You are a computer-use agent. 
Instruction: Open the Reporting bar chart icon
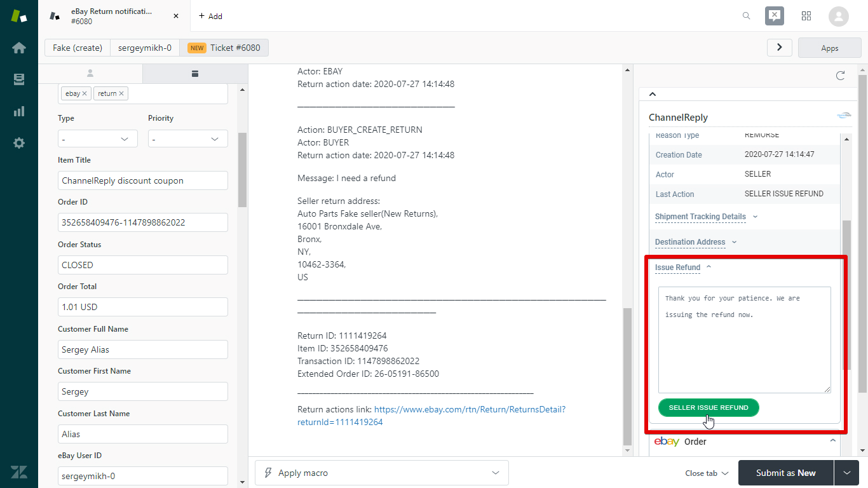[19, 111]
